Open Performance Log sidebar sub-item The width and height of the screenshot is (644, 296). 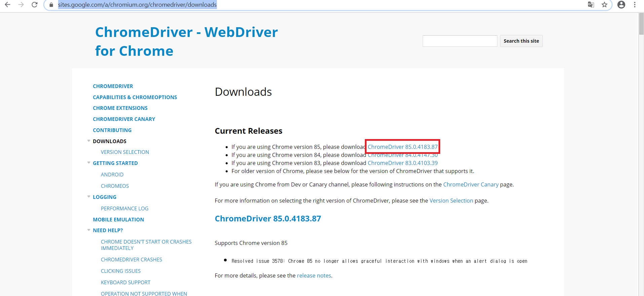pos(124,209)
